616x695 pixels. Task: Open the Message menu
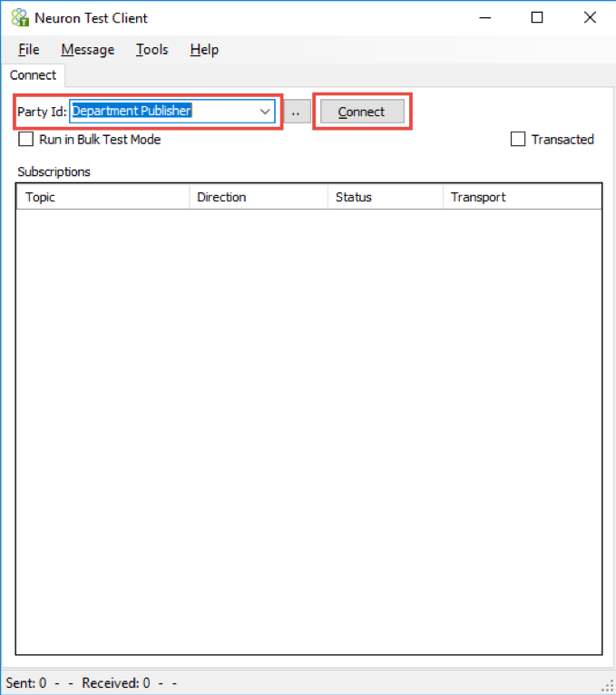pos(88,50)
